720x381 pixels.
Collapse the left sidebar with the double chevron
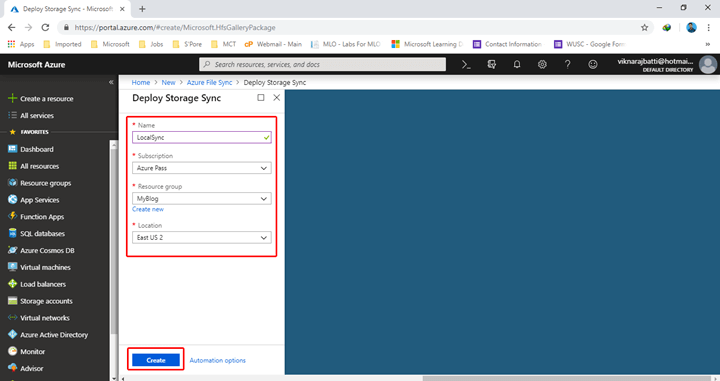(111, 82)
